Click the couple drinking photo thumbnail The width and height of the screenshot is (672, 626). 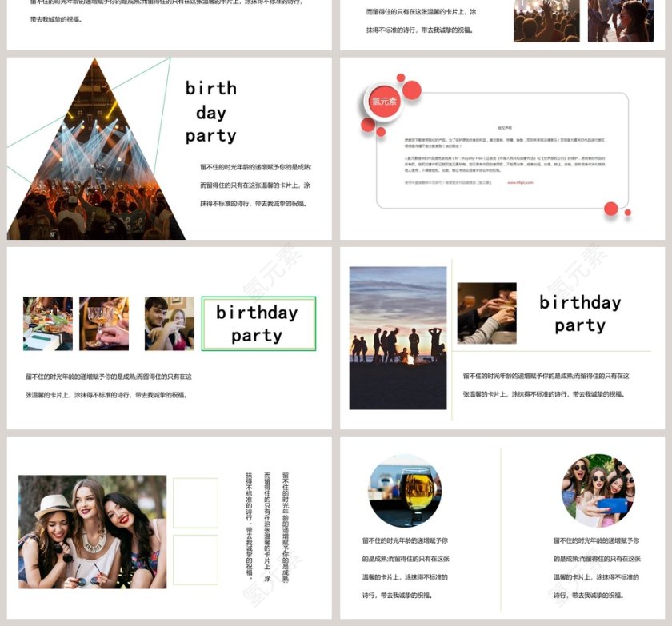click(x=169, y=324)
